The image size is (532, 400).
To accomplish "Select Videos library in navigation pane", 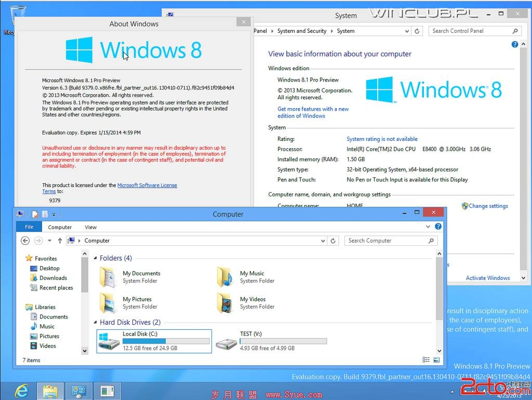I will pyautogui.click(x=47, y=346).
